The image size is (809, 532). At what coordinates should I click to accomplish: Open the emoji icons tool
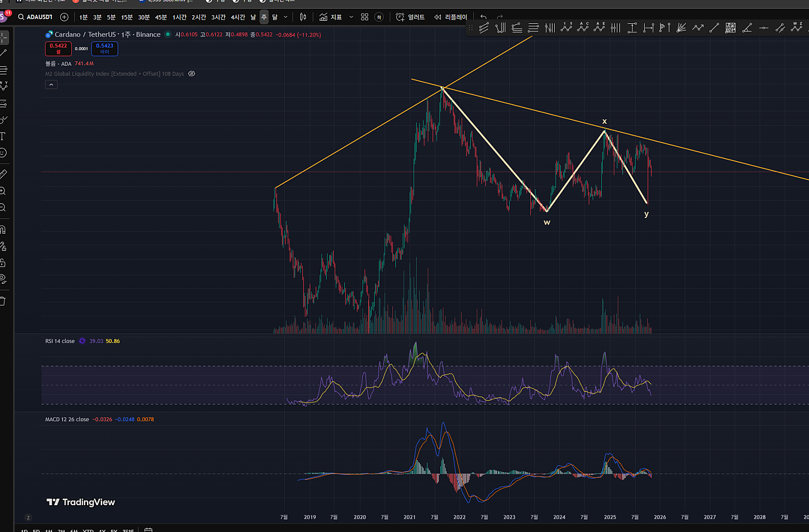pos(3,153)
